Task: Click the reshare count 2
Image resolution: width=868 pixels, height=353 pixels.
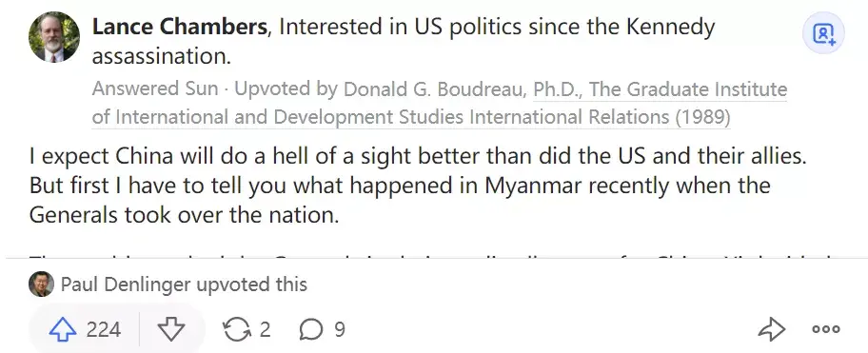Action: [266, 330]
